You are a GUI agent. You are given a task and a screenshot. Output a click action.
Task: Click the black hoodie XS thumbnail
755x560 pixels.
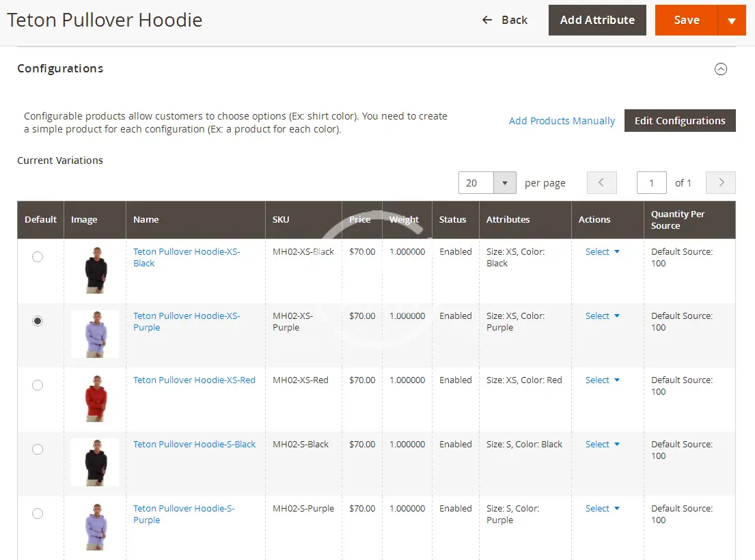pos(95,270)
